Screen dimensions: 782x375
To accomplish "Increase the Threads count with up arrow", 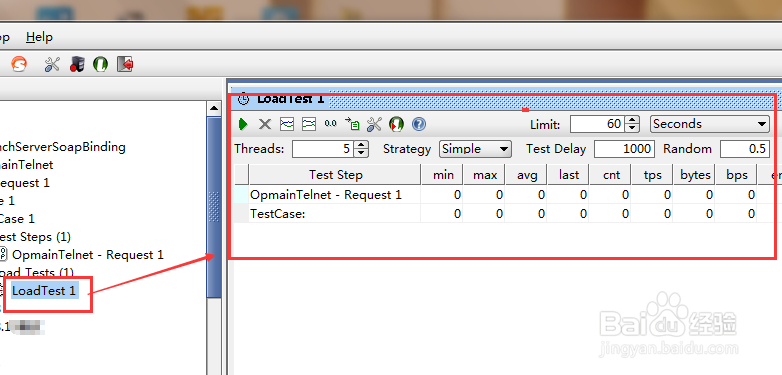I will tap(362, 145).
